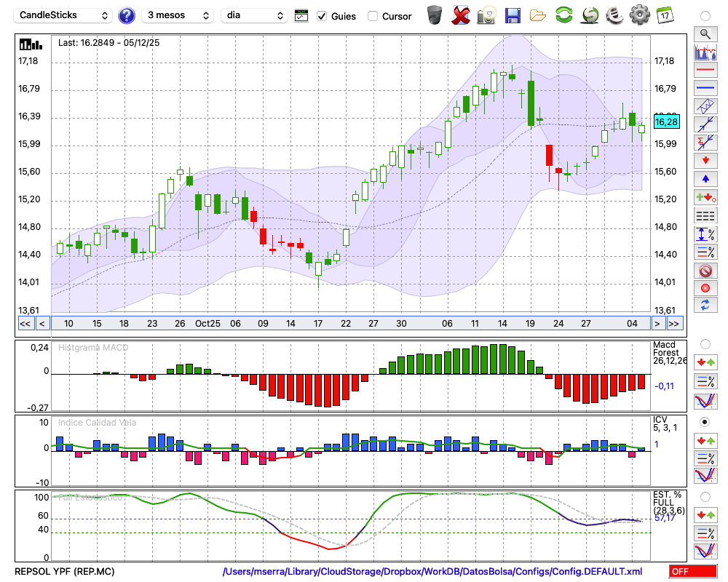Select the radio button above the magnifier tool
The height and width of the screenshot is (582, 728).
(705, 16)
